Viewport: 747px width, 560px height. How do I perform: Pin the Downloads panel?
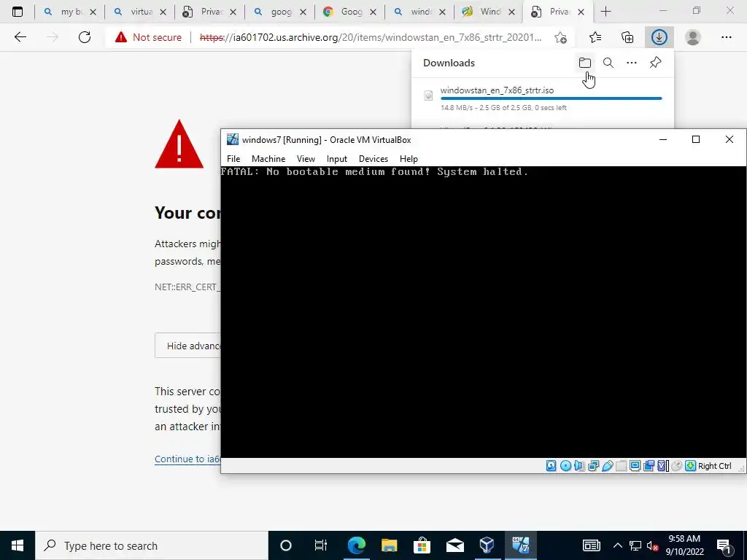coord(656,63)
